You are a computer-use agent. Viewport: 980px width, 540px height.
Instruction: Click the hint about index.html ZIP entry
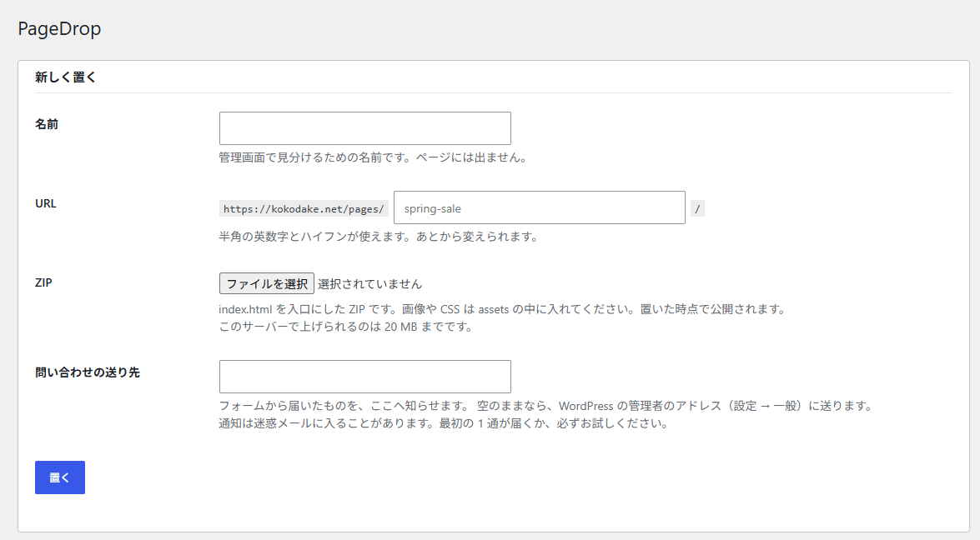pyautogui.click(x=504, y=309)
